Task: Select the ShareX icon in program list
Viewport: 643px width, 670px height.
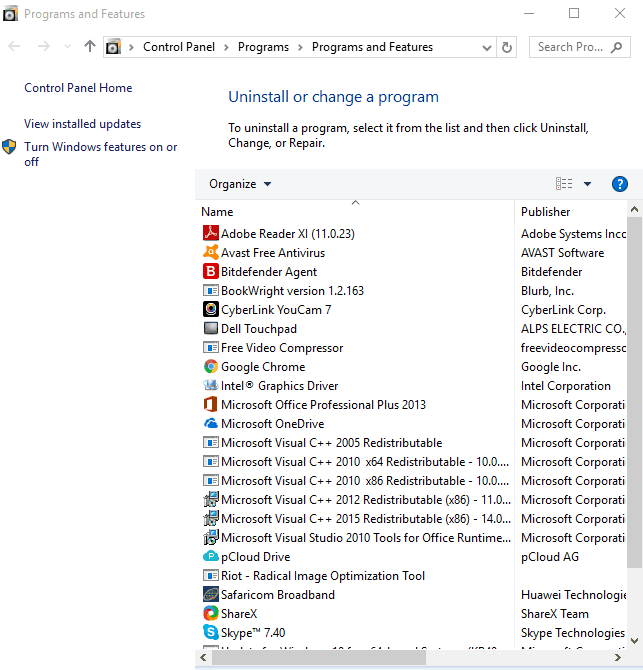Action: tap(211, 614)
